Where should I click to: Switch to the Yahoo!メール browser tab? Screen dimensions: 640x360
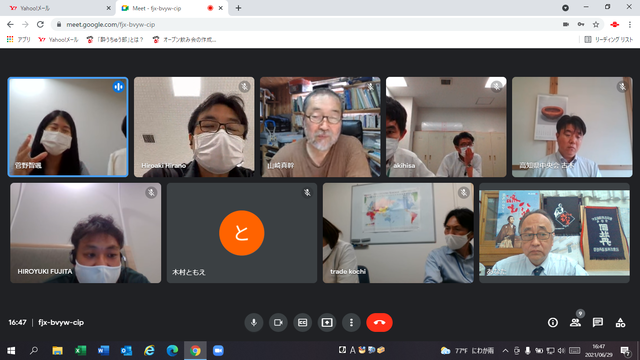tap(57, 8)
